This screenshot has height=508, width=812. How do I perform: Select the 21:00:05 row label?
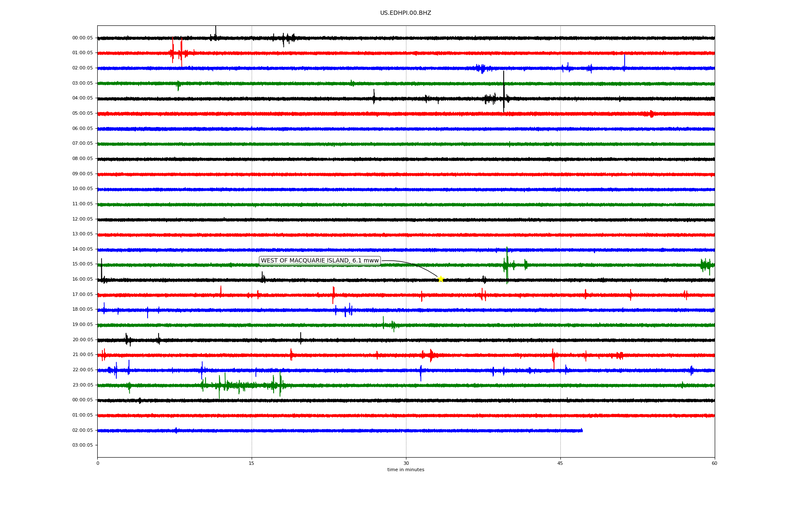(x=82, y=355)
